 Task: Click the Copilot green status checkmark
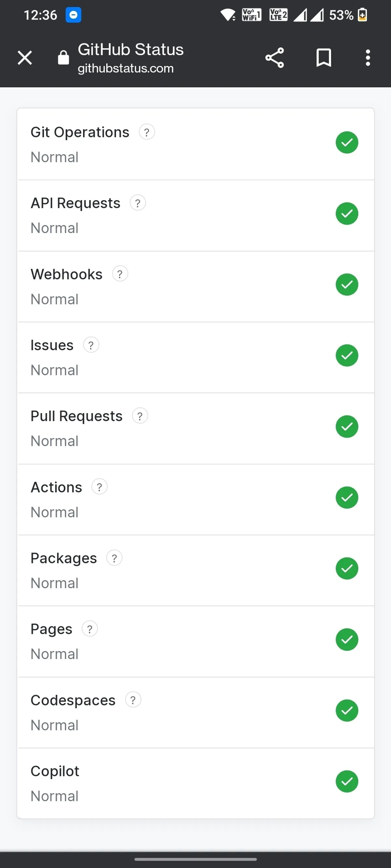pos(346,781)
